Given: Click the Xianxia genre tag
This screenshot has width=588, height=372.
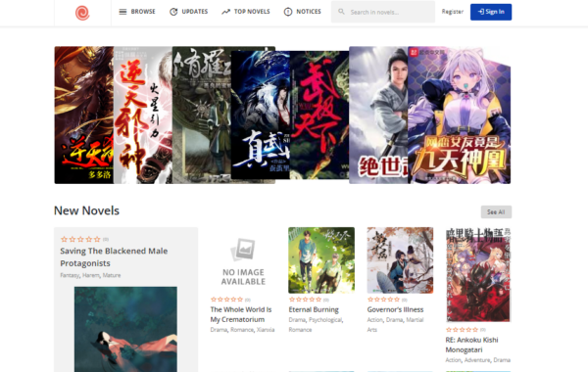Looking at the screenshot, I should coord(266,330).
